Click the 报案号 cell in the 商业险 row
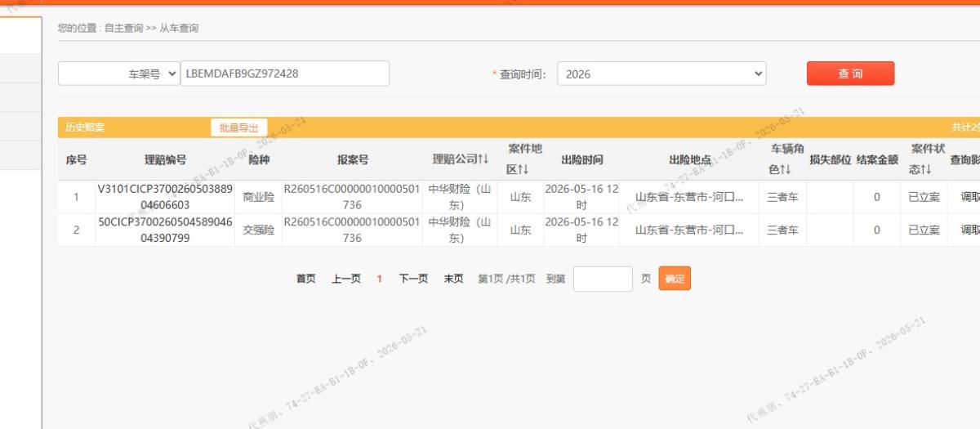 (x=352, y=197)
